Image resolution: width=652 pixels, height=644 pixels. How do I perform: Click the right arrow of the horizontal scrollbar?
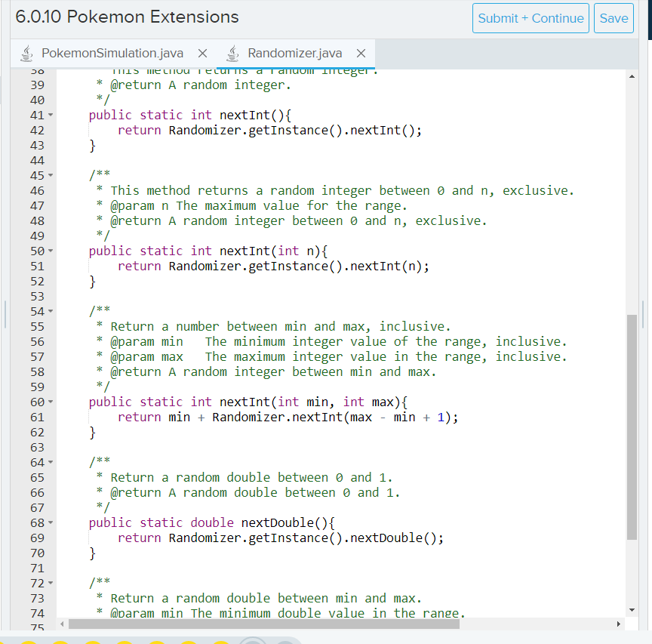619,624
